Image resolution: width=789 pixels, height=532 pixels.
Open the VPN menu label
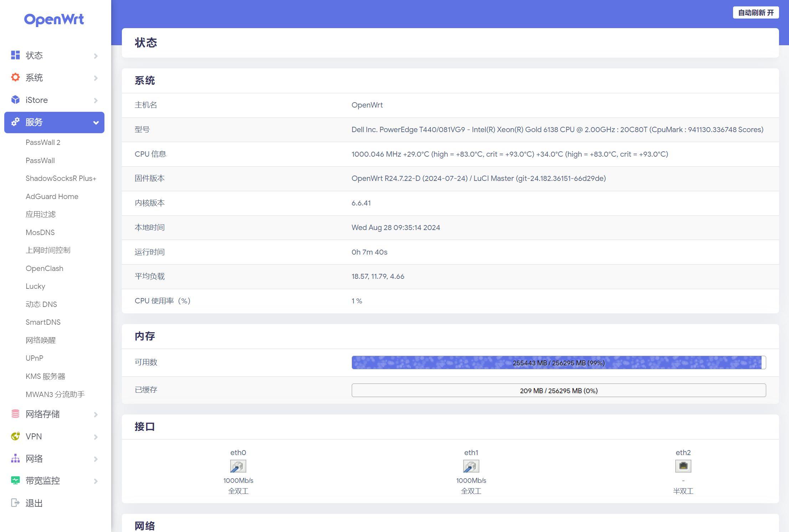coord(34,437)
